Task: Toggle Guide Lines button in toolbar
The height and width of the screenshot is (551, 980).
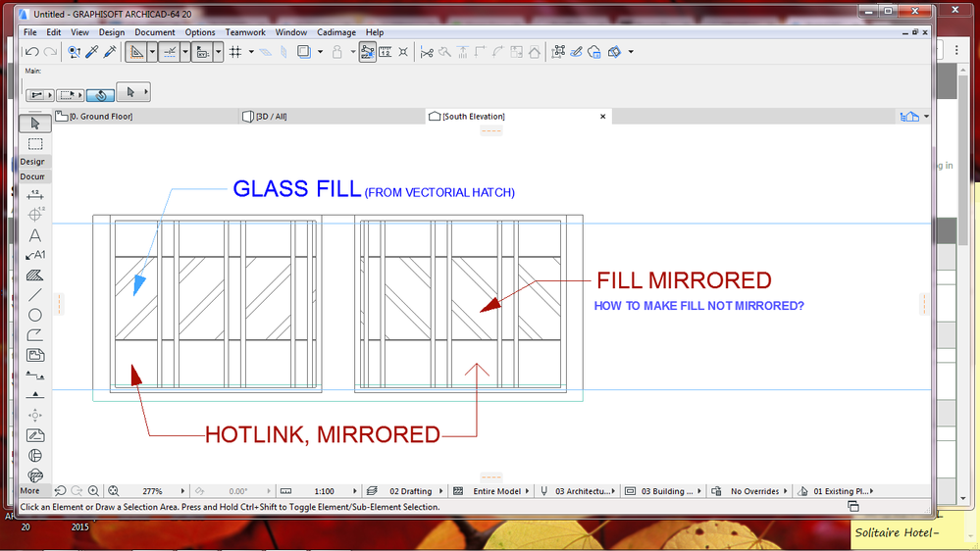Action: click(x=135, y=52)
